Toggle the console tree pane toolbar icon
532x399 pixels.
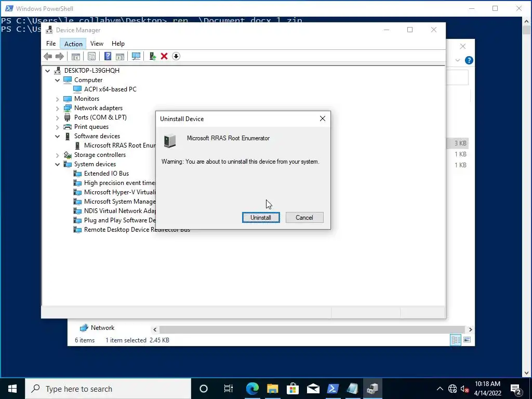(x=75, y=56)
